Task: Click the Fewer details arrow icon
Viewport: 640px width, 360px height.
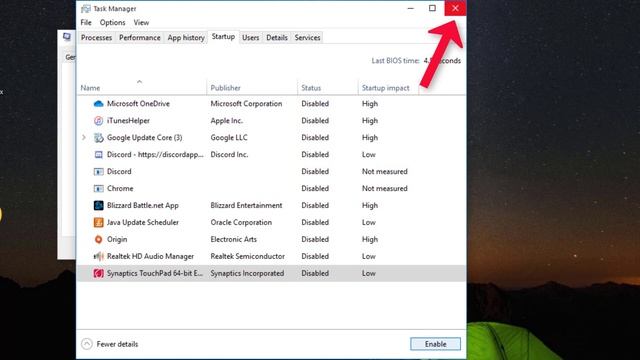Action: coord(87,344)
